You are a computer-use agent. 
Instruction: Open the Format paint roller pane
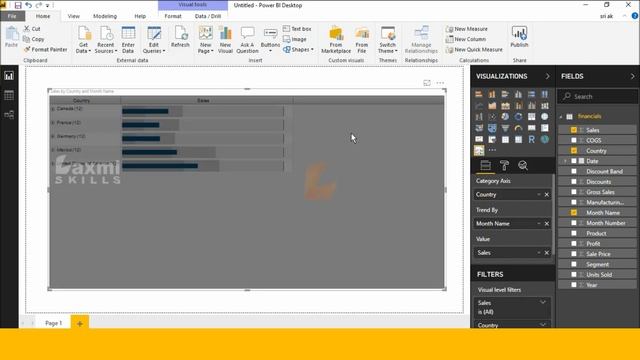point(504,165)
